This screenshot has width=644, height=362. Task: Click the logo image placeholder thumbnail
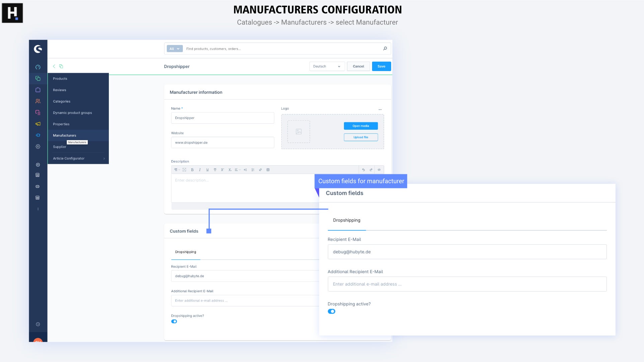click(299, 132)
